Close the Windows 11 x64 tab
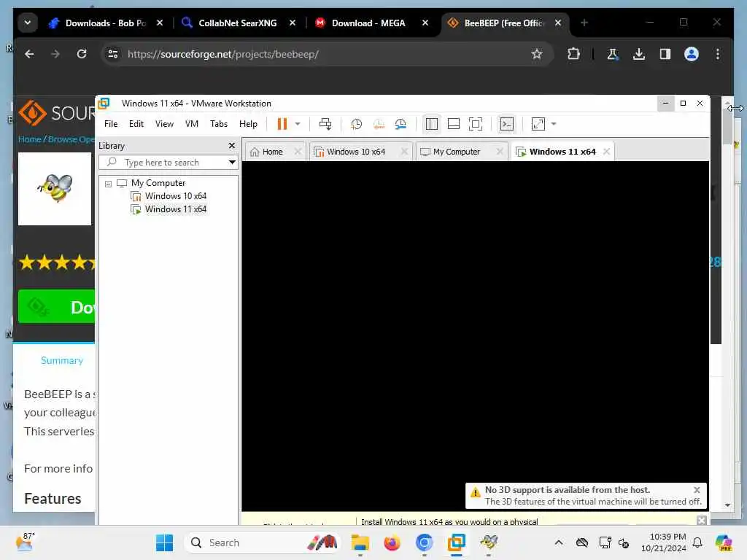Image resolution: width=747 pixels, height=560 pixels. coord(606,152)
